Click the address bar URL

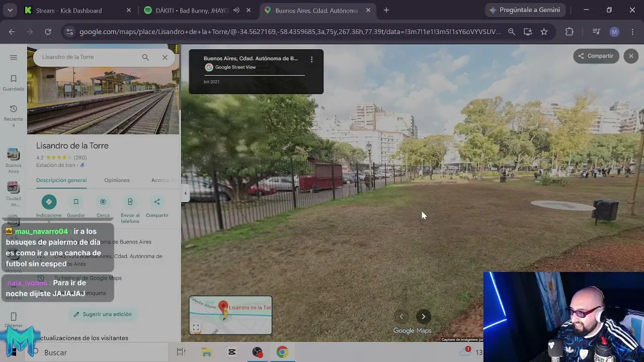coord(290,32)
